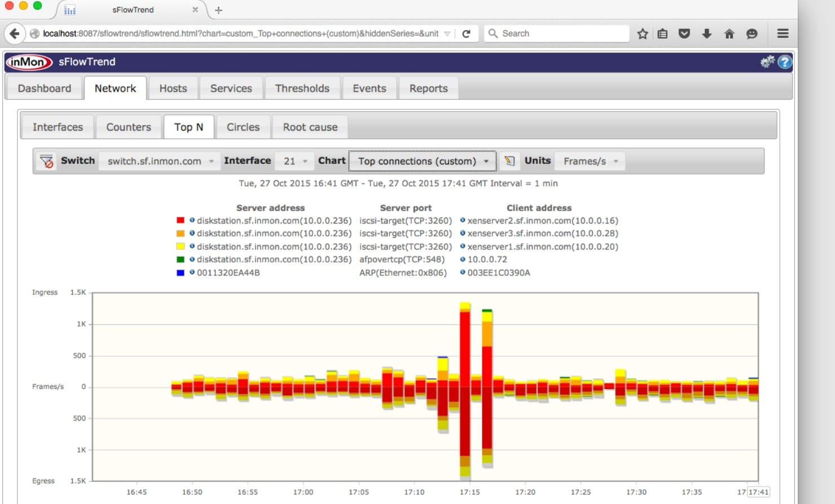Switch to the Dashboard tab
Viewport: 835px width, 504px height.
[45, 88]
